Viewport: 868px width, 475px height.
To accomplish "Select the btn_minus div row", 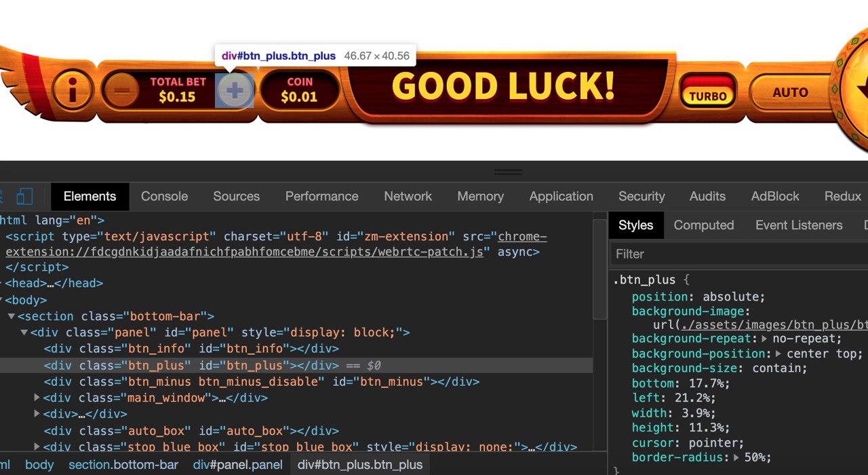I will click(296, 381).
